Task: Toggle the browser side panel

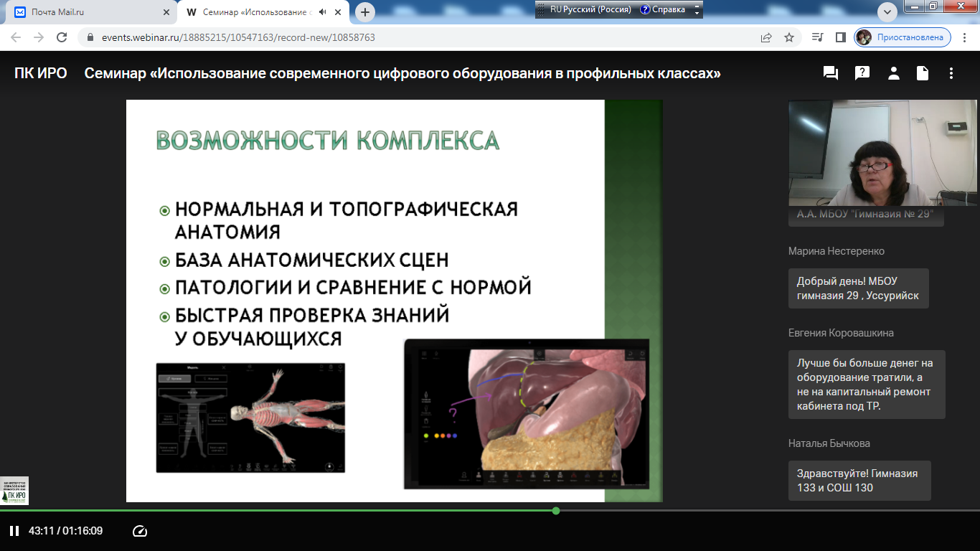Action: point(841,37)
